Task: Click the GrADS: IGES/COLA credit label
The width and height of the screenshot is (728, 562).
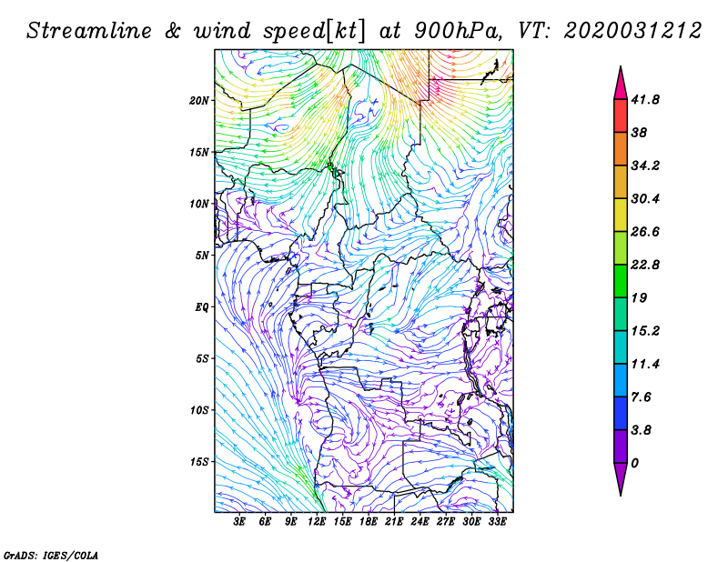Action: point(51,556)
